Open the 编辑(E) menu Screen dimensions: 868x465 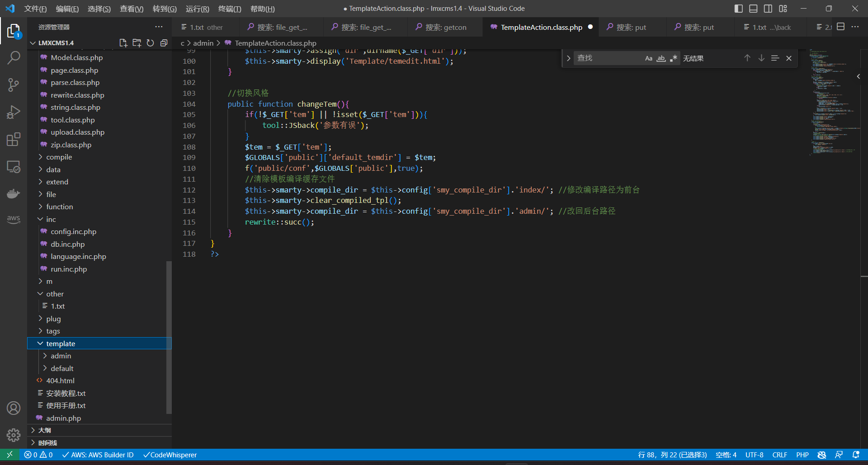pyautogui.click(x=67, y=9)
